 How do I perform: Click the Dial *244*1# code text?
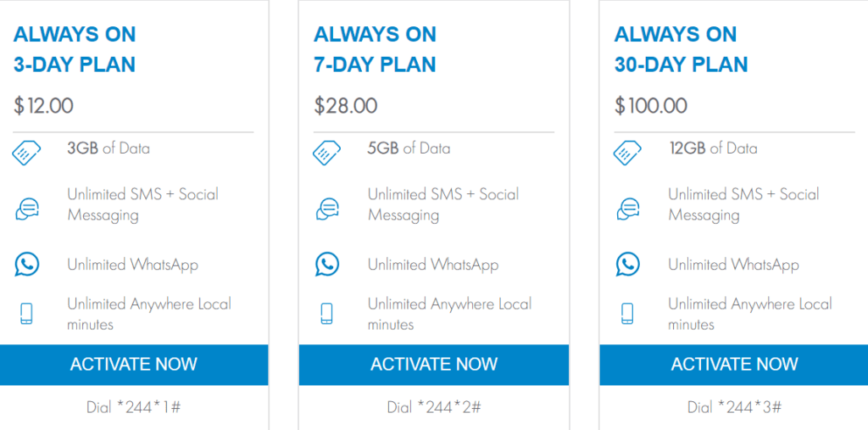[133, 407]
